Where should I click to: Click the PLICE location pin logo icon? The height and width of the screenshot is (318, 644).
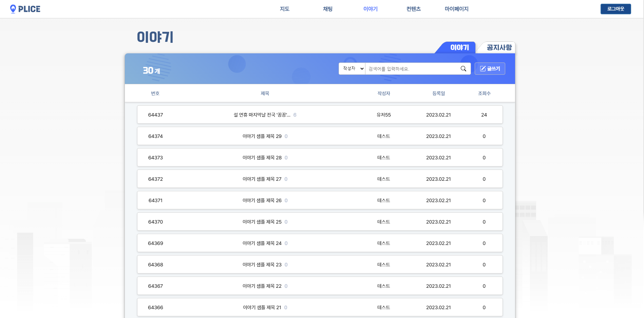click(x=13, y=9)
